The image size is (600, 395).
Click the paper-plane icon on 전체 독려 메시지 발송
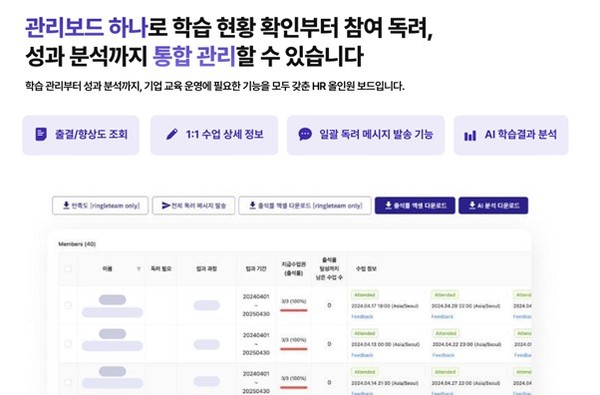pyautogui.click(x=166, y=206)
